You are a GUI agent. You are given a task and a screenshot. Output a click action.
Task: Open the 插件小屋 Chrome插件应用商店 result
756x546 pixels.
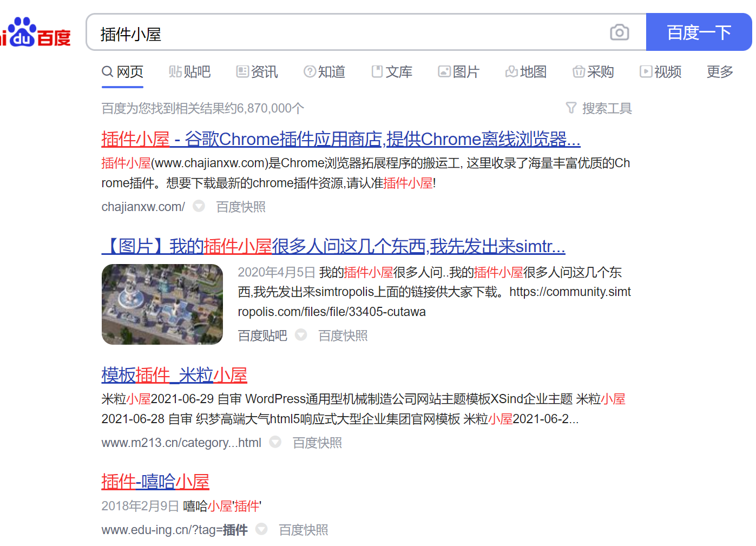[x=341, y=139]
